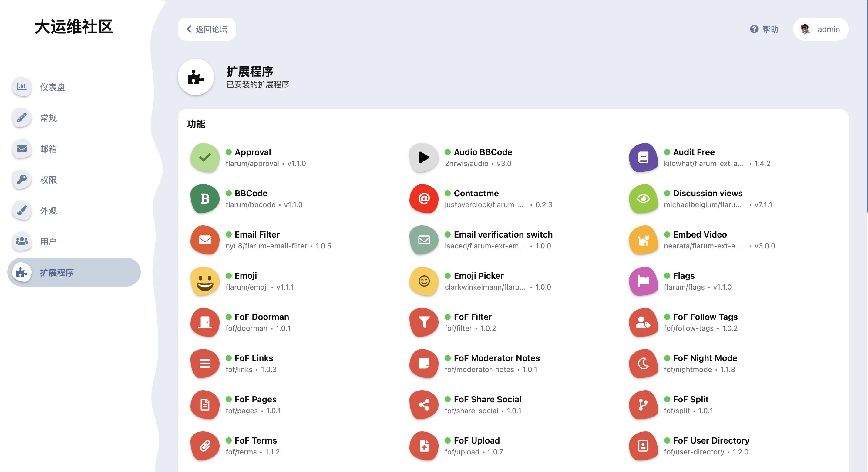Image resolution: width=868 pixels, height=472 pixels.
Task: Click the FoF Split branch icon
Action: point(643,405)
